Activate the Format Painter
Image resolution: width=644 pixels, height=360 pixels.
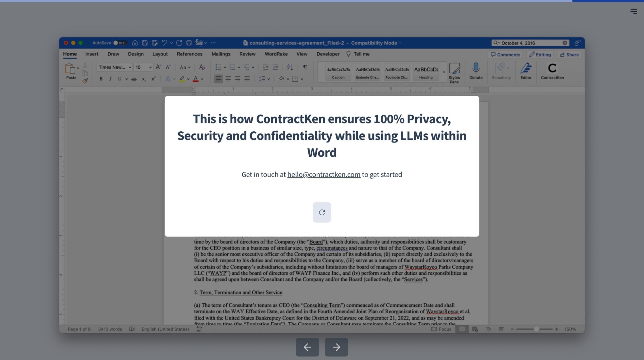pos(85,80)
